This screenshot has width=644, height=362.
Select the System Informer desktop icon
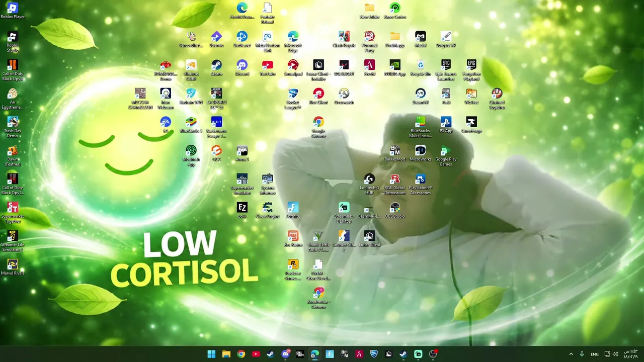pyautogui.click(x=267, y=185)
